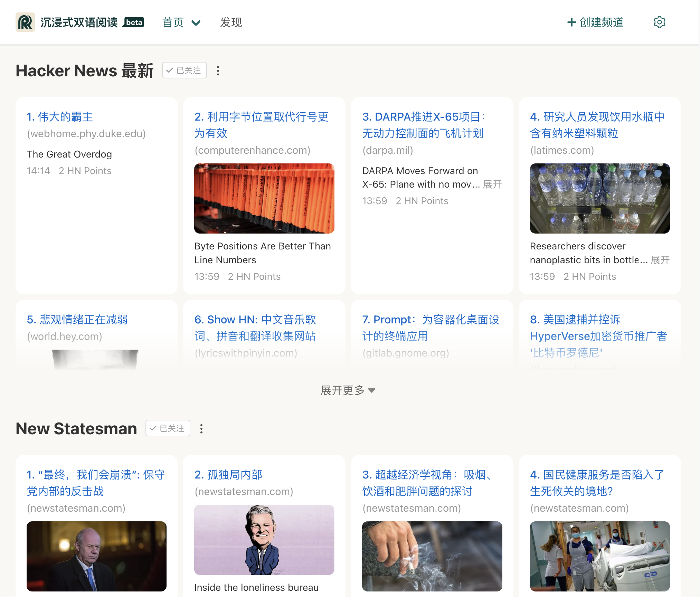Open story 1 伟大的霸主

point(60,117)
